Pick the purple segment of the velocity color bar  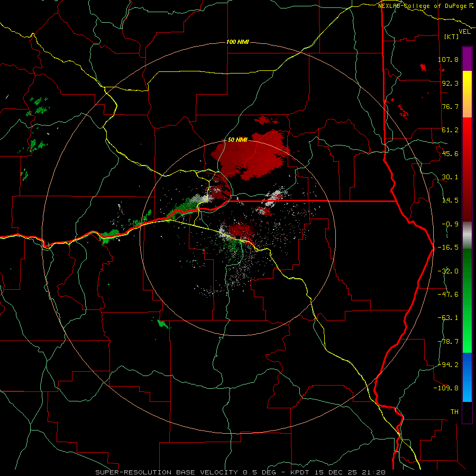pyautogui.click(x=467, y=59)
